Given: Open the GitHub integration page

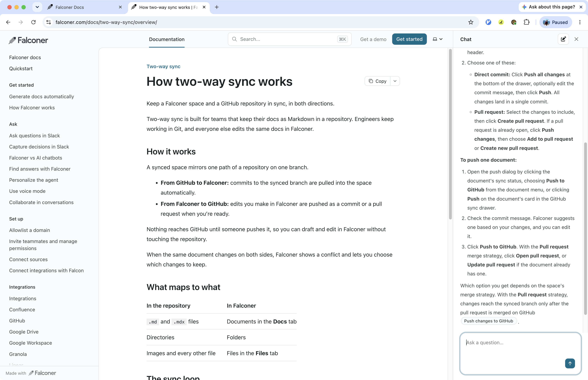Looking at the screenshot, I should coord(17,321).
